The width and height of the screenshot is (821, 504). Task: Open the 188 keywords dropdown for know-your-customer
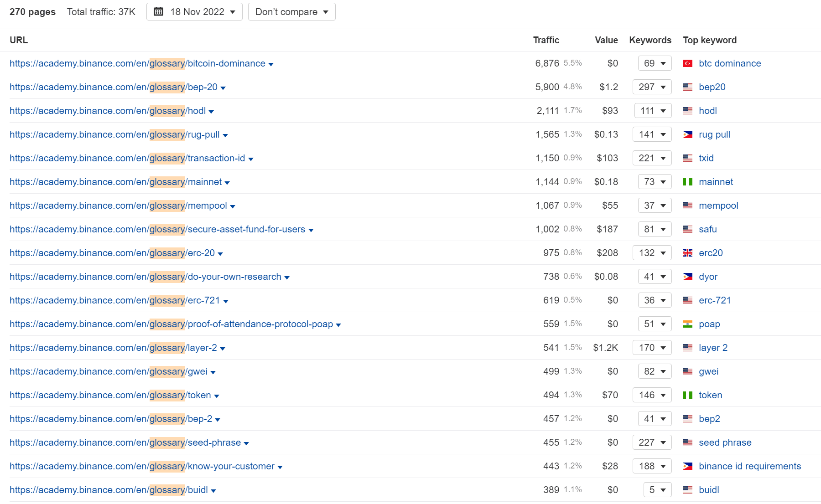(x=652, y=466)
